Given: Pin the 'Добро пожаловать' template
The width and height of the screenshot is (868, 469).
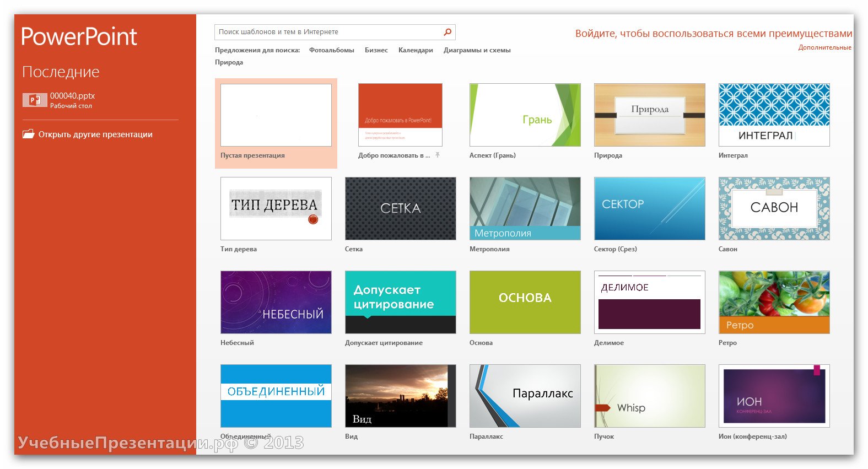Looking at the screenshot, I should [437, 155].
